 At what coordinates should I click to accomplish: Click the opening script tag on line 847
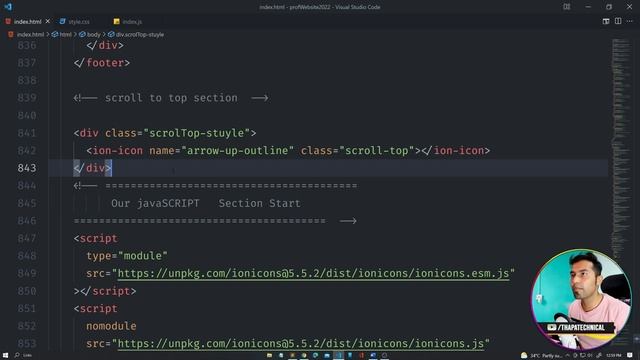pos(96,238)
